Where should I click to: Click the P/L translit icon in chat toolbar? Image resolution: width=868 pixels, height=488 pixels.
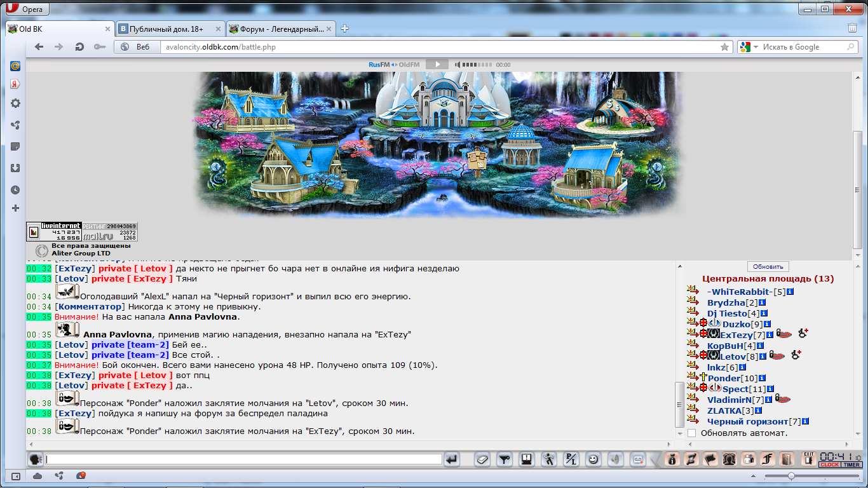571,459
